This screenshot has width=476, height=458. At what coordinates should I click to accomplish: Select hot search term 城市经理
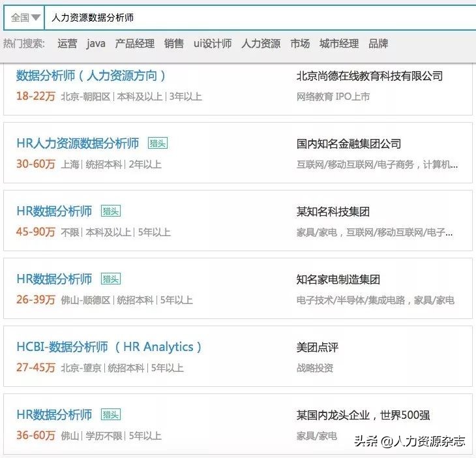click(x=339, y=44)
